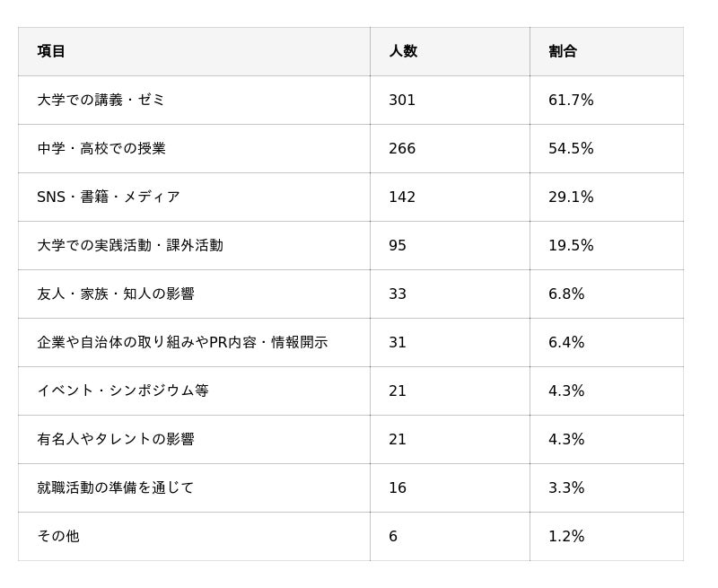Click the 大学での実践活動・課外活動 cell

(x=129, y=245)
